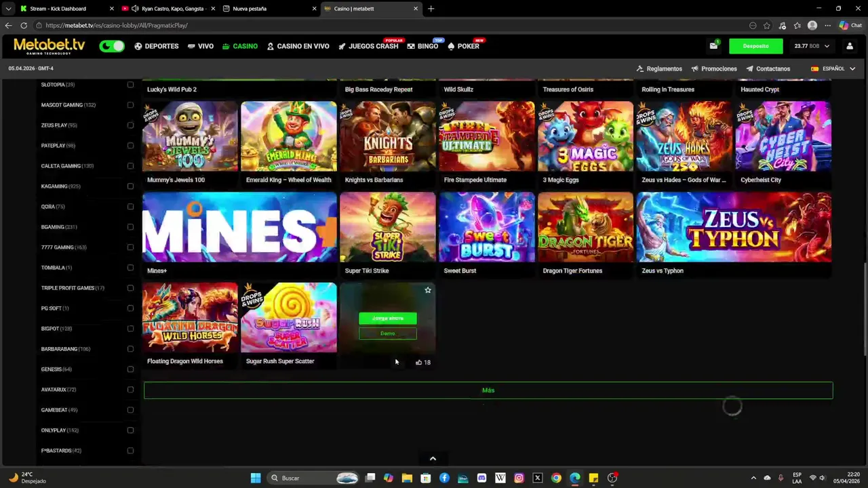This screenshot has width=868, height=488.
Task: Click the Metabet.tv logo
Action: pyautogui.click(x=50, y=46)
